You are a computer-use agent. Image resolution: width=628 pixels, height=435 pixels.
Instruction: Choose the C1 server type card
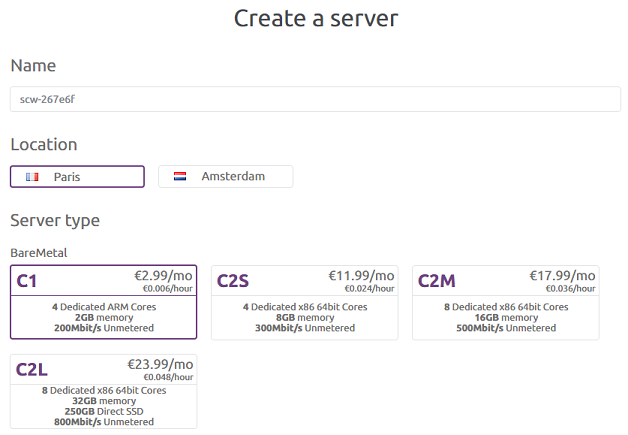(103, 302)
